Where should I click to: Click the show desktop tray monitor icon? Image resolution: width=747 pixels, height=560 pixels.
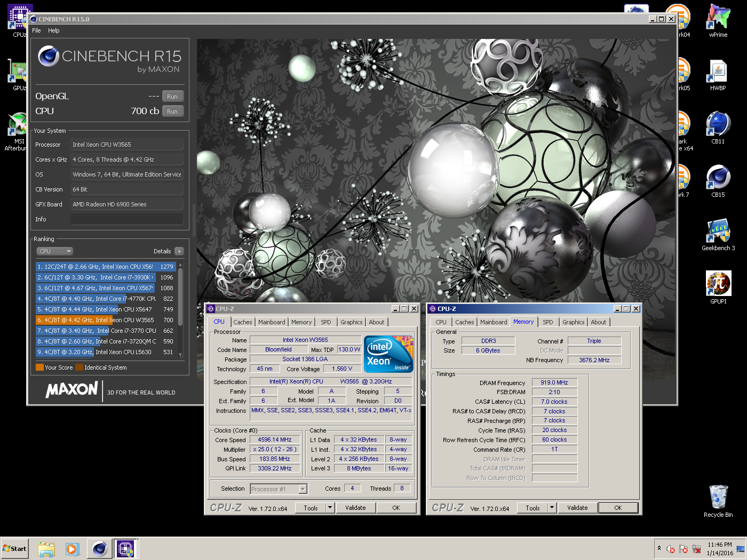click(x=741, y=549)
